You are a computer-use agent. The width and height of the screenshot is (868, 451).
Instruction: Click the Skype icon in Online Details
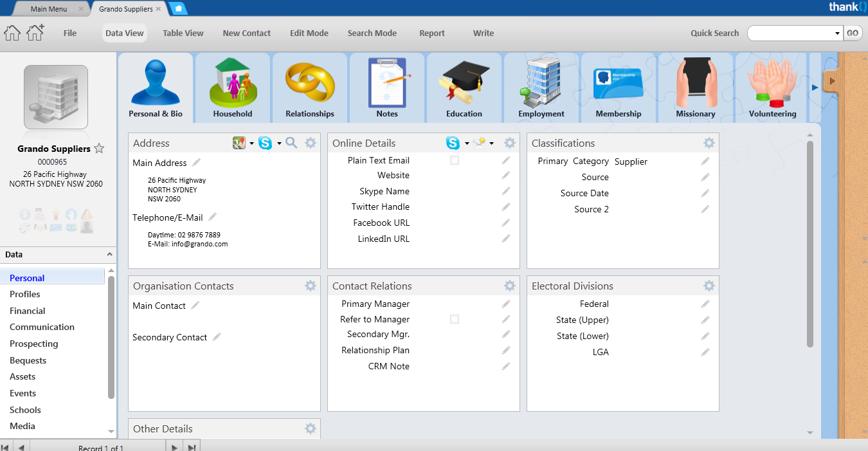(453, 143)
